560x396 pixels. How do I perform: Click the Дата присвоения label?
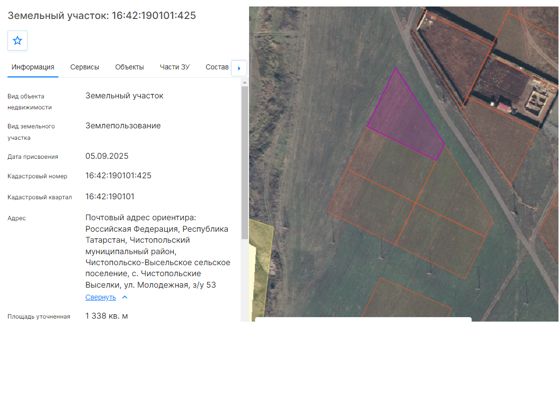coord(32,157)
